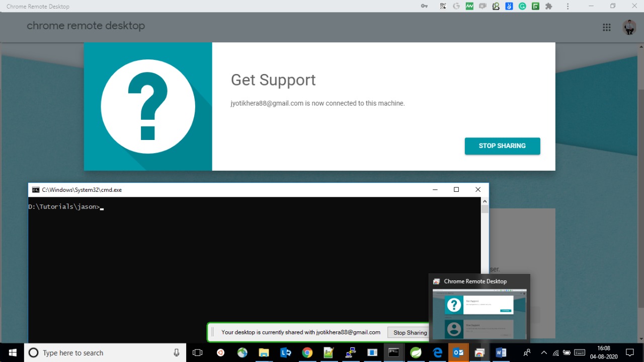644x362 pixels.
Task: Open the Chrome Remote Desktop taskbar icon
Action: pos(480,352)
